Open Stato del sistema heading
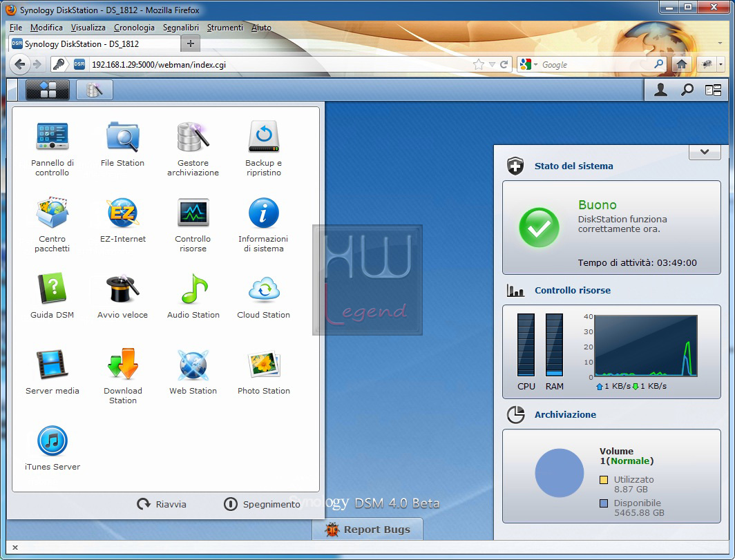The width and height of the screenshot is (735, 560). (574, 166)
